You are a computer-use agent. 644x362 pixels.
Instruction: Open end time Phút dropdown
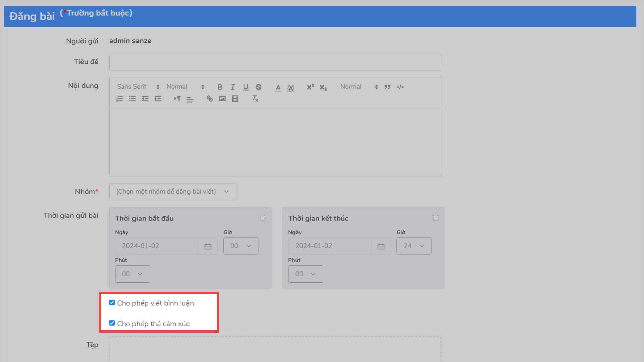point(306,274)
